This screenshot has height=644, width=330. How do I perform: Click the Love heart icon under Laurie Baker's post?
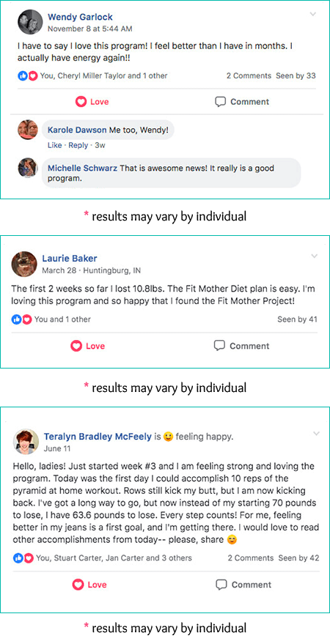76,347
